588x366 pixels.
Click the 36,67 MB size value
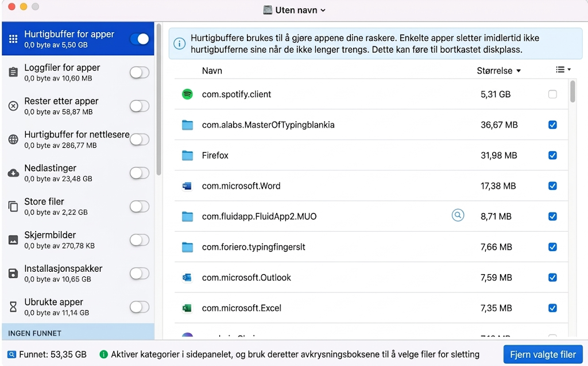point(499,125)
